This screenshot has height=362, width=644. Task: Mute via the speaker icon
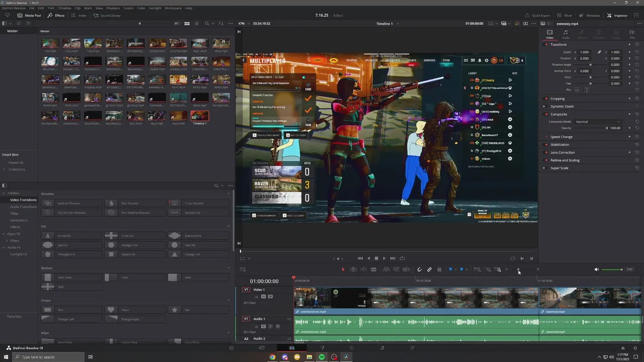tap(597, 269)
